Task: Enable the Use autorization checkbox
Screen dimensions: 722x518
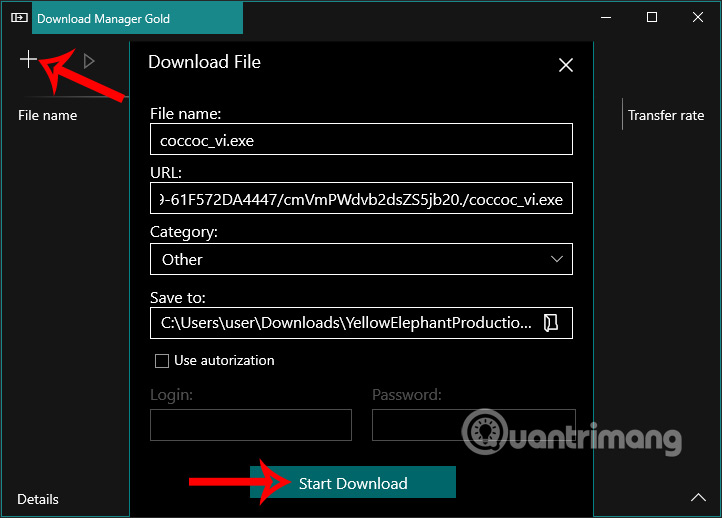Action: tap(162, 361)
